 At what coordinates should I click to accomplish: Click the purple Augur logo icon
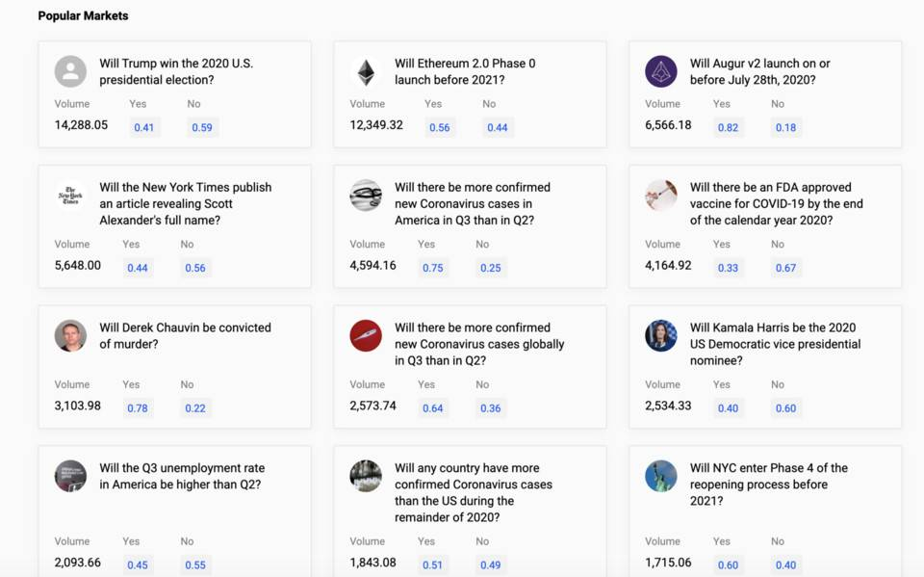(661, 71)
